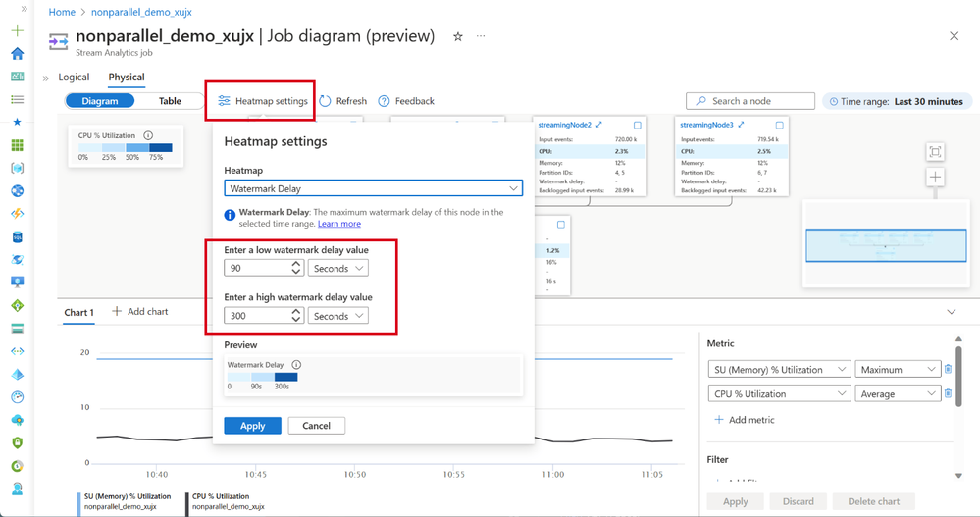The height and width of the screenshot is (517, 980).
Task: Cancel the Heatmap settings dialog
Action: 316,426
